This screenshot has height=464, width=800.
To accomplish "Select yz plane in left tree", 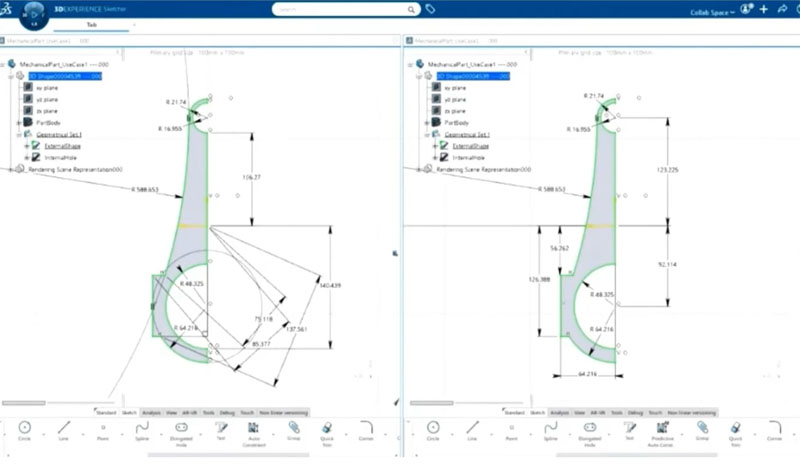I will click(47, 100).
